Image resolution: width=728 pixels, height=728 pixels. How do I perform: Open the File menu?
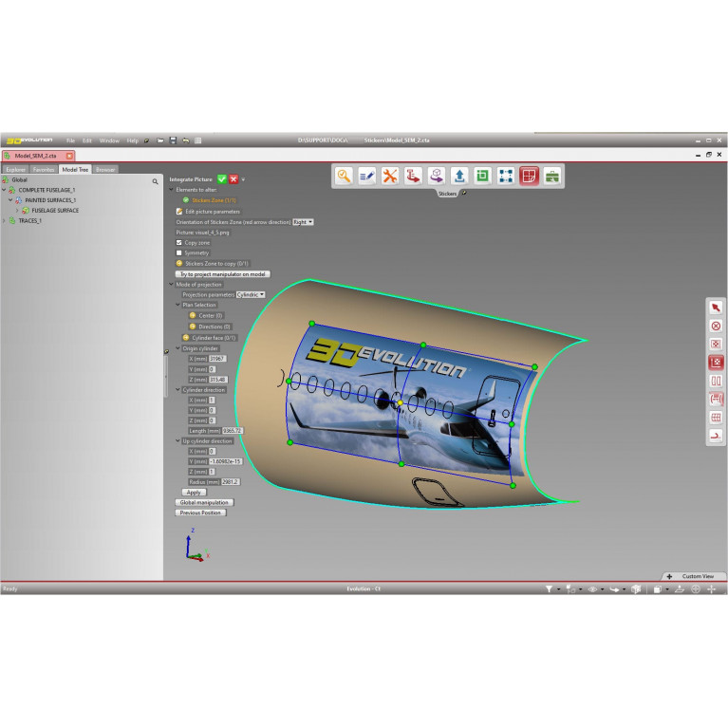pyautogui.click(x=70, y=140)
